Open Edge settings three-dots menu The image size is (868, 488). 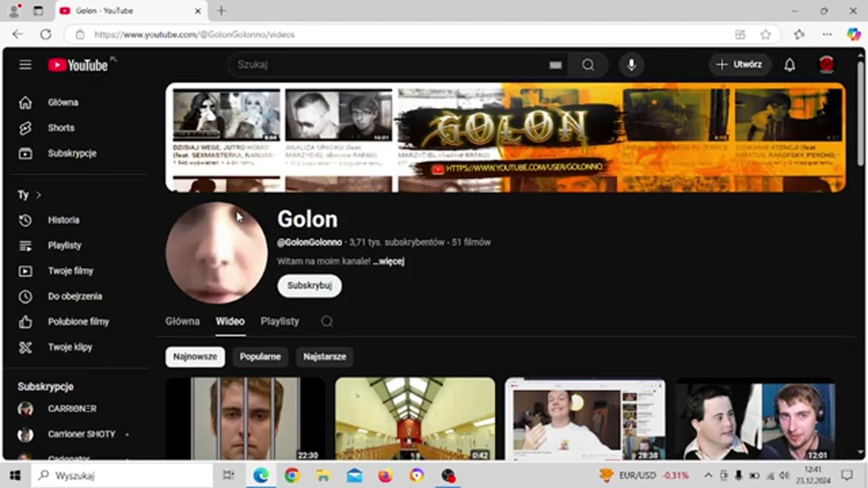point(827,34)
